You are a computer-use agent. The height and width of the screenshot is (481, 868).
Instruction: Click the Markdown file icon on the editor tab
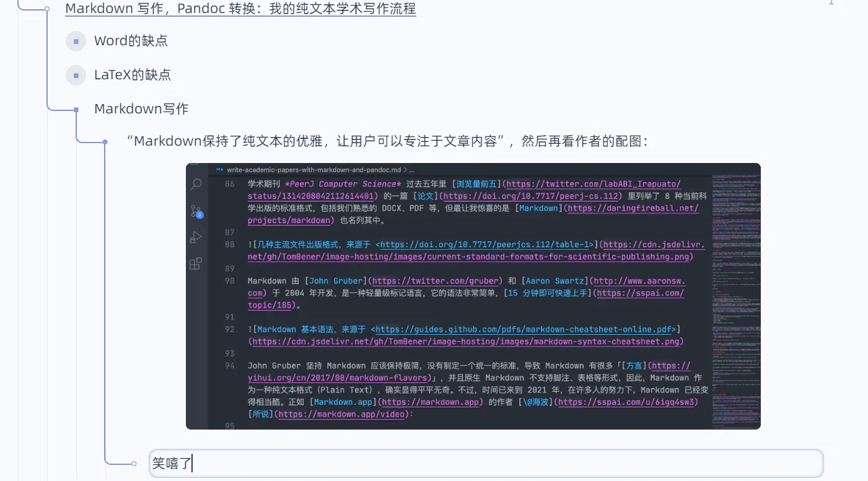218,169
